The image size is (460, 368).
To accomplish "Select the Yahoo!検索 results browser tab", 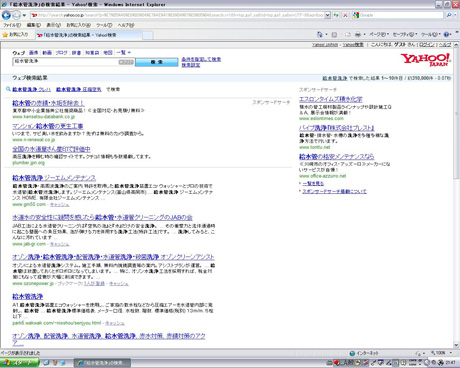I will coord(88,35).
